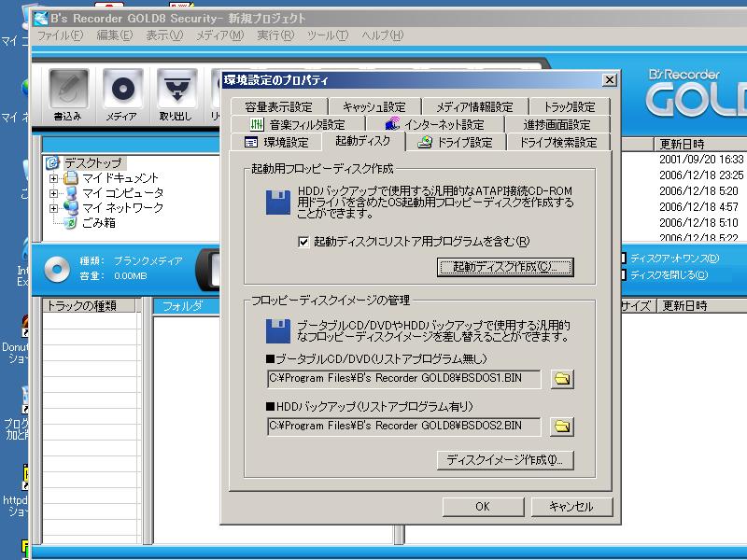Image resolution: width=747 pixels, height=560 pixels.
Task: Select ごみ箱 label in the tree
Action: 99,223
